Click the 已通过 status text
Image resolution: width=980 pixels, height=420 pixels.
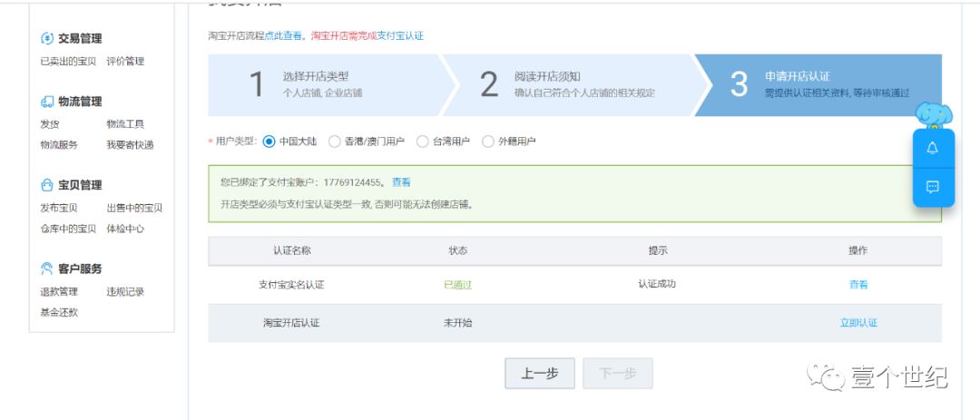pos(457,284)
